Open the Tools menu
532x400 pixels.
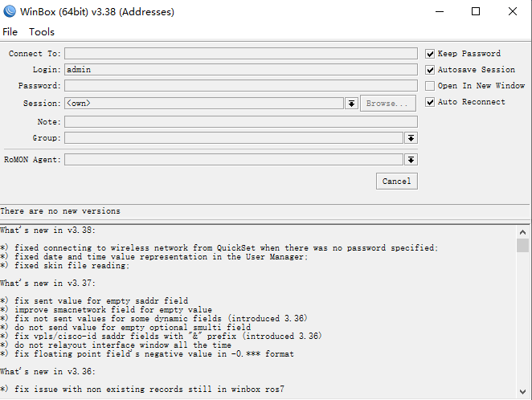(42, 32)
